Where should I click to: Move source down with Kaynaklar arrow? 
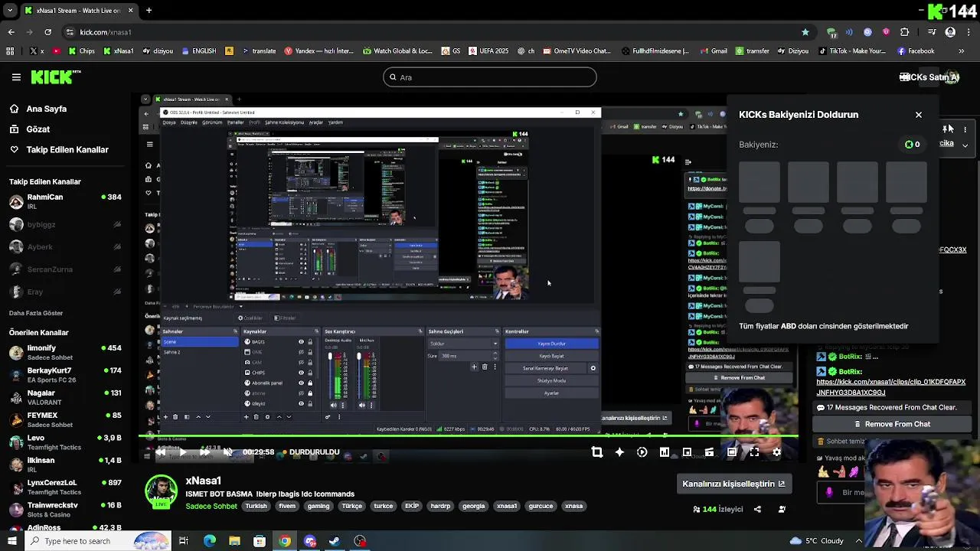[289, 417]
